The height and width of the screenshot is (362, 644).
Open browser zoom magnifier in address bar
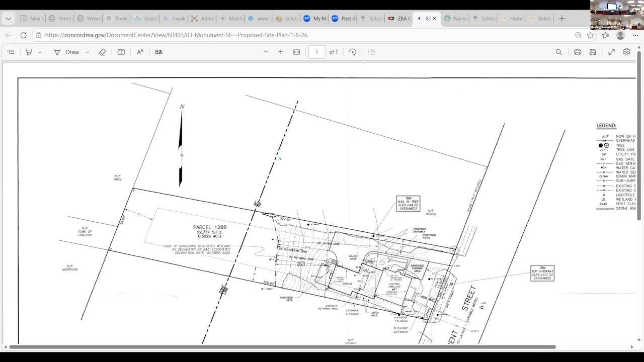pos(578,35)
